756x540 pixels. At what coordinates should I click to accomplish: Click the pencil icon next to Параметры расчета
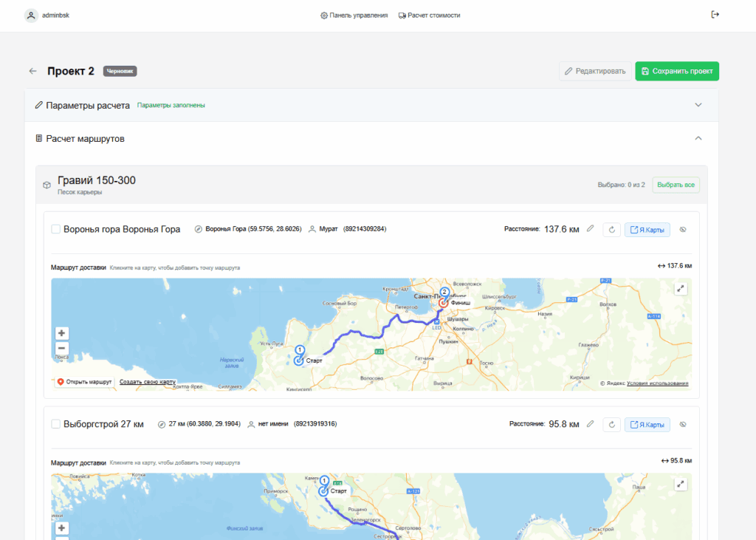(x=39, y=105)
